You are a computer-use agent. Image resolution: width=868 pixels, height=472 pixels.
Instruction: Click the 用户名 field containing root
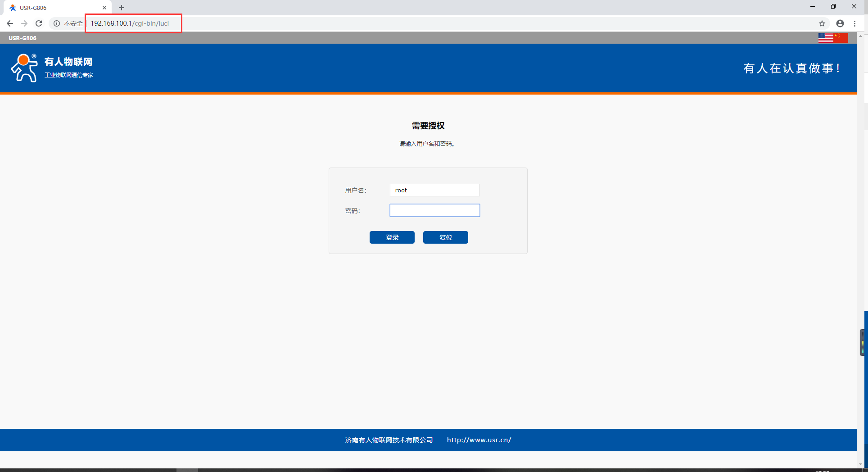click(x=434, y=190)
